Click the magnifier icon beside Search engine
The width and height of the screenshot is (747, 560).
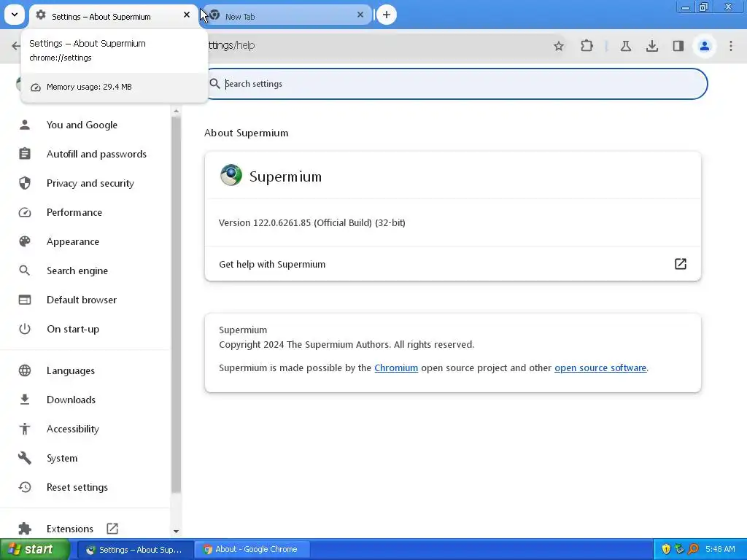(x=25, y=271)
